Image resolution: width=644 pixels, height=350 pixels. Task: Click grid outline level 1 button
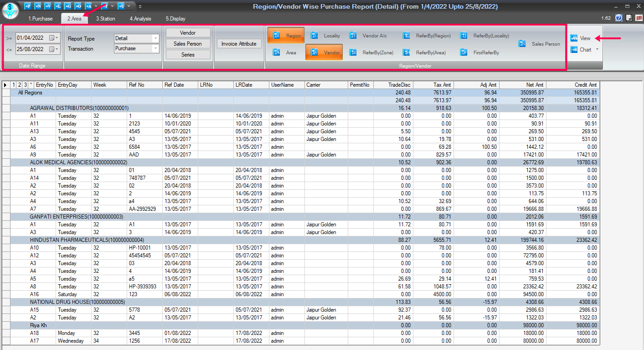(x=14, y=85)
